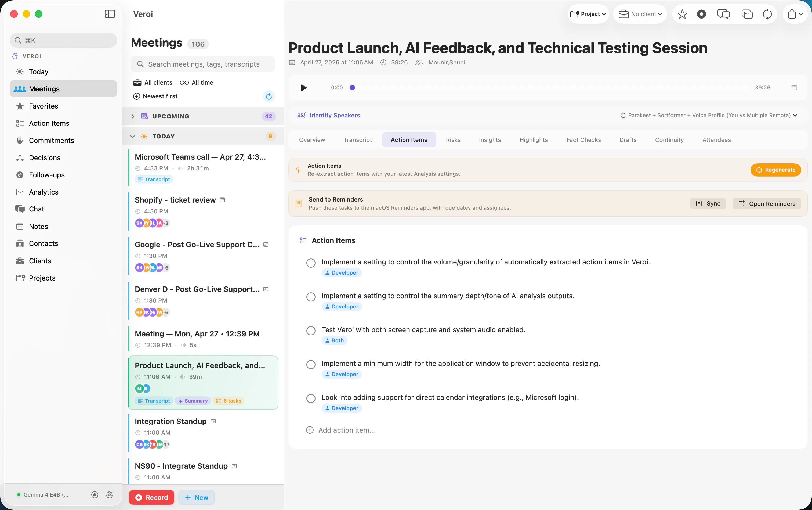Image resolution: width=812 pixels, height=510 pixels.
Task: Expand the UPCOMING meetings section
Action: pyautogui.click(x=133, y=116)
